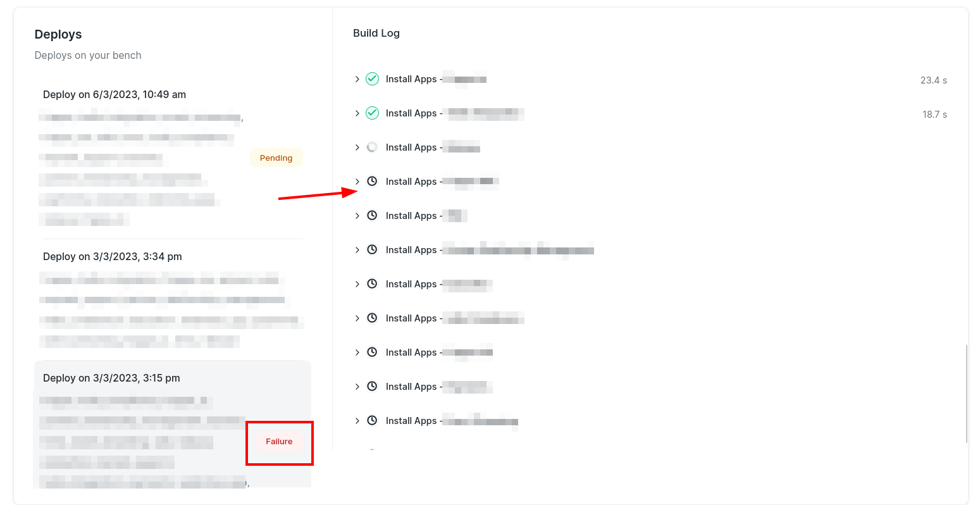Expand the second Install Apps entry
Image resolution: width=980 pixels, height=505 pixels.
point(357,113)
